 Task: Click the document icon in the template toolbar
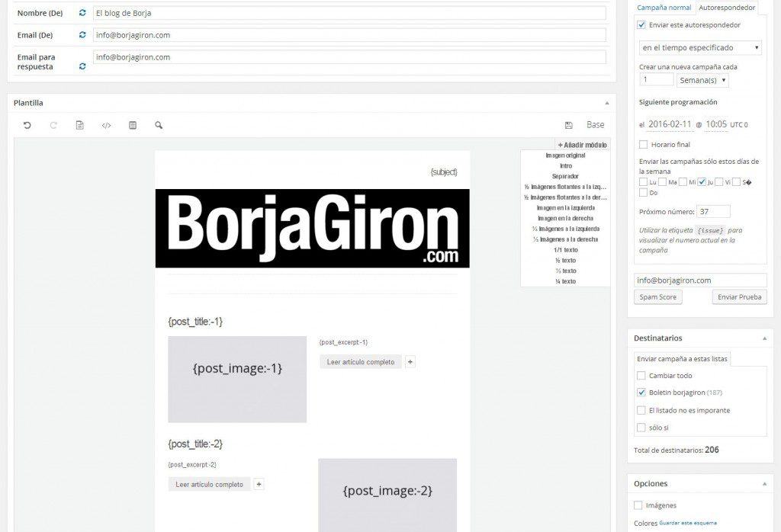[x=79, y=126]
